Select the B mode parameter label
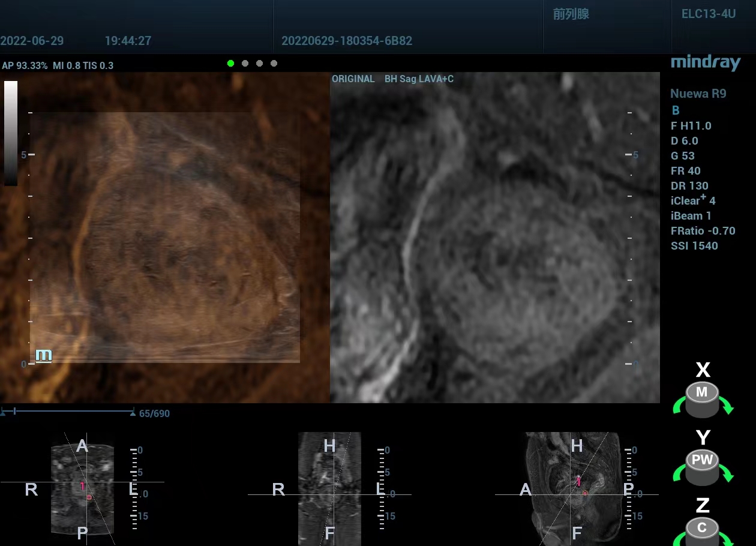This screenshot has height=546, width=756. tap(676, 110)
